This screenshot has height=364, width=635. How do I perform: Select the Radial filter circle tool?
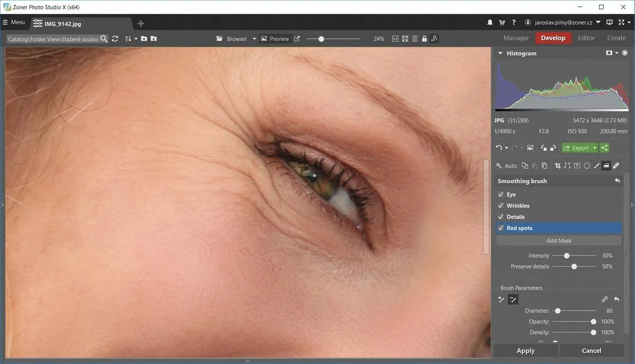pos(586,166)
